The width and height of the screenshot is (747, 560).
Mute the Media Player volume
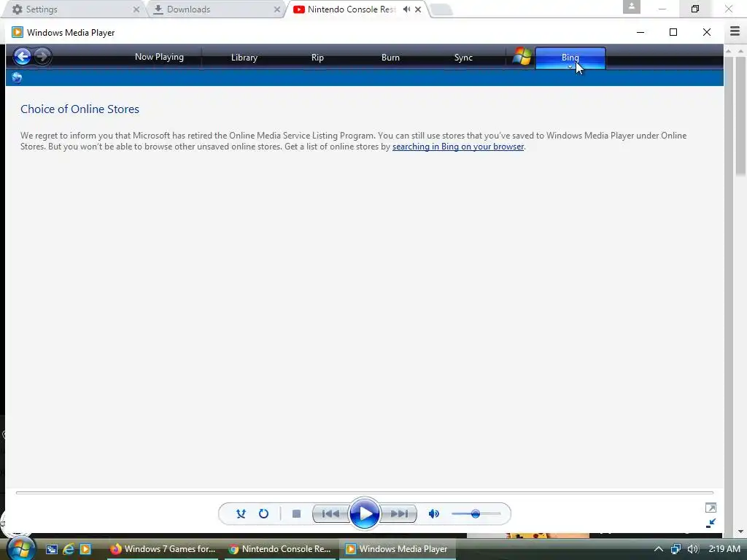(433, 514)
